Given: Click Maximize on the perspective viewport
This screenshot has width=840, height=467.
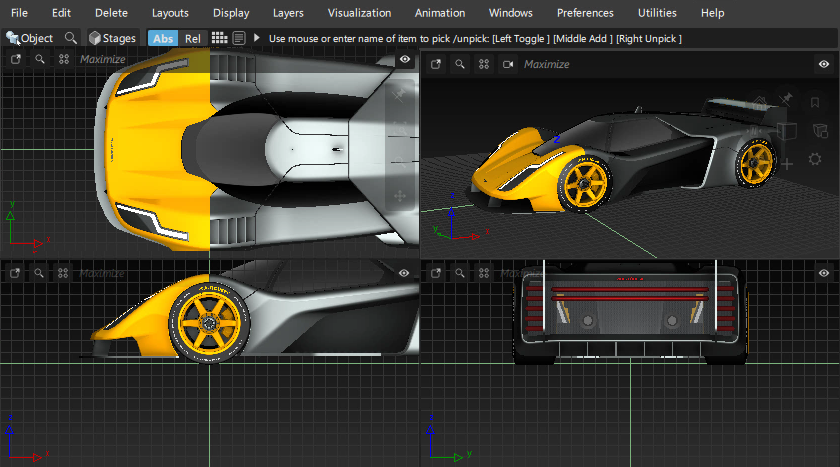Looking at the screenshot, I should 546,64.
